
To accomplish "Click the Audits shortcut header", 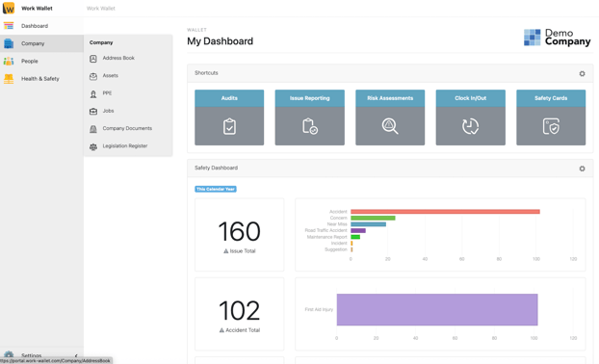I will (x=229, y=98).
